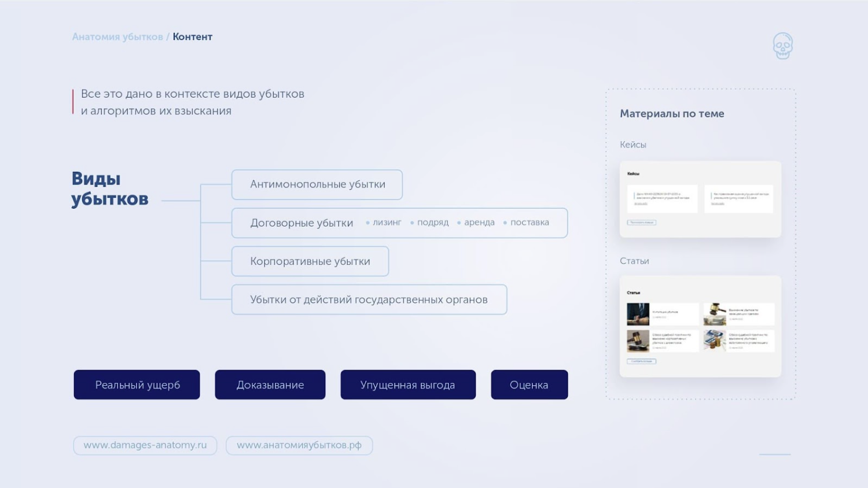Click the 'Материалы по теме' heading

(x=672, y=114)
